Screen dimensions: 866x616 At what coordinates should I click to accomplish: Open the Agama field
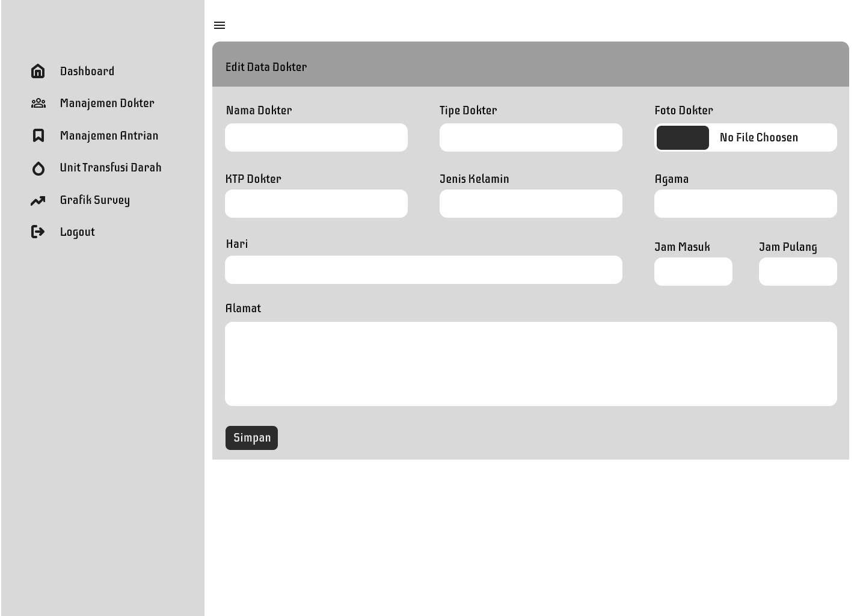click(x=745, y=204)
